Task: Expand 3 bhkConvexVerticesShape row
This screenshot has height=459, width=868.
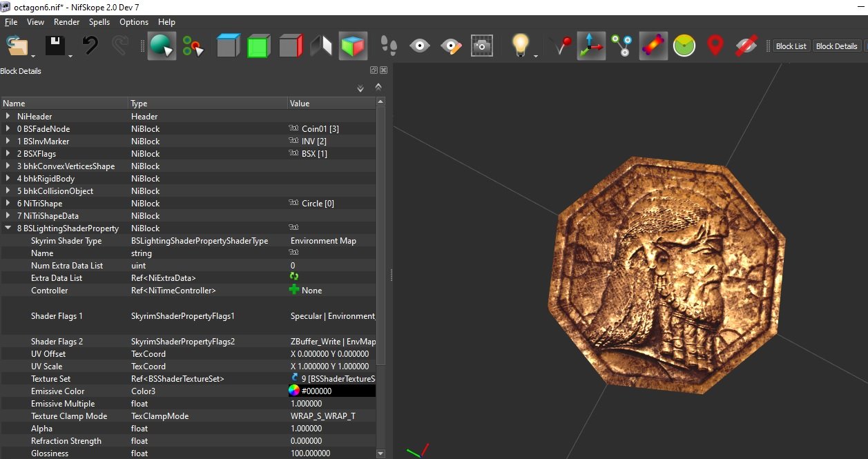Action: [x=8, y=166]
